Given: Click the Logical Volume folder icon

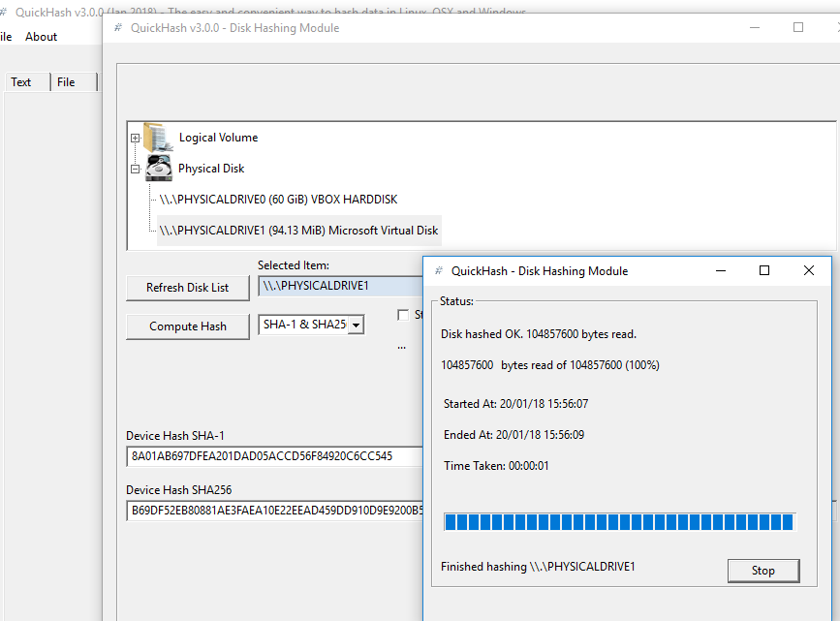Looking at the screenshot, I should pyautogui.click(x=156, y=137).
